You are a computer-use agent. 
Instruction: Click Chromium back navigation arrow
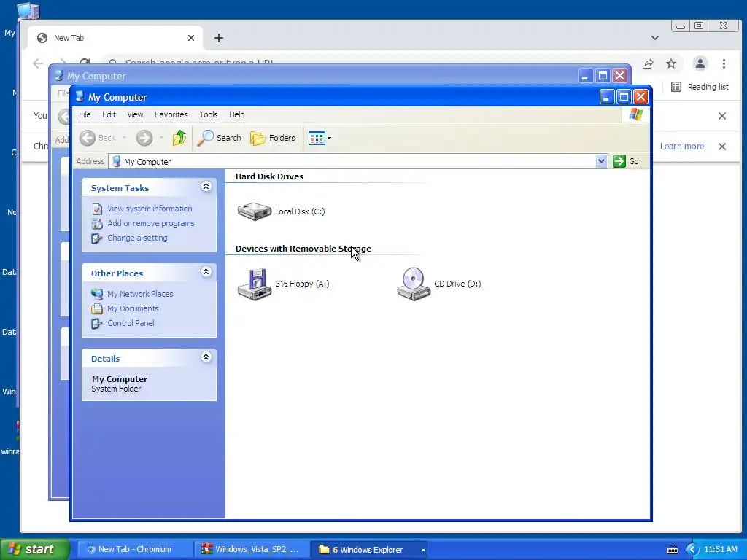pos(38,63)
